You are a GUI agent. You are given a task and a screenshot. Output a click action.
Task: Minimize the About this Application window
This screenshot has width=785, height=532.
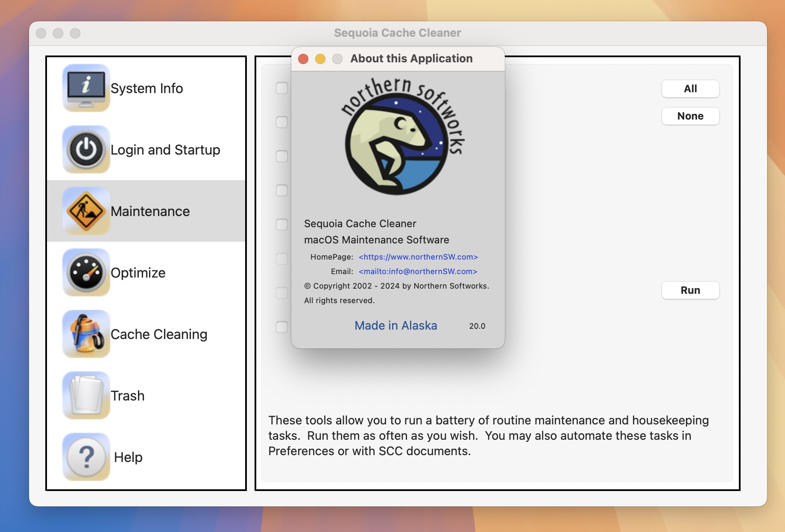coord(320,59)
